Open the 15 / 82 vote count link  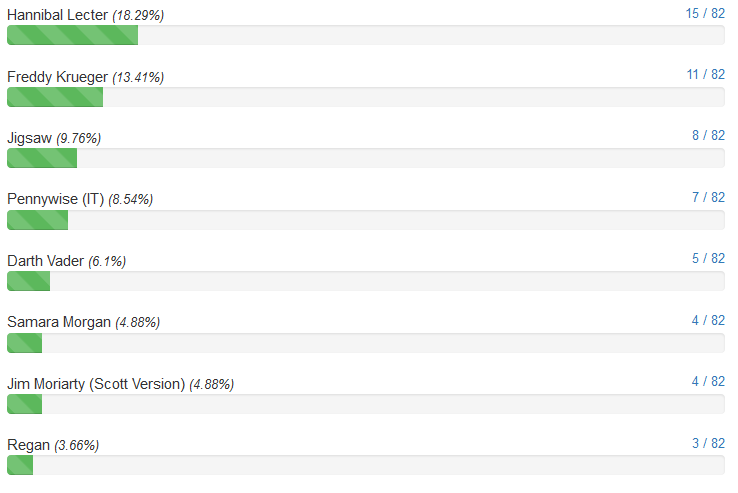[705, 13]
